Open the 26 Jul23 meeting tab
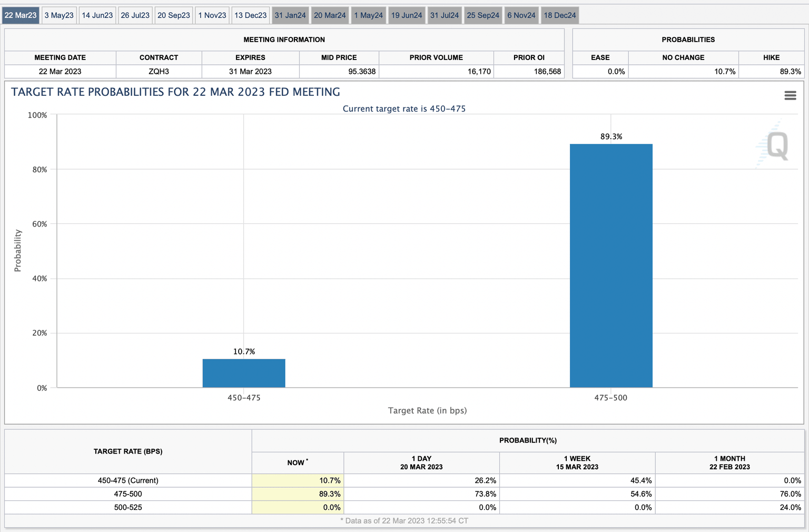The height and width of the screenshot is (532, 809). [x=135, y=15]
